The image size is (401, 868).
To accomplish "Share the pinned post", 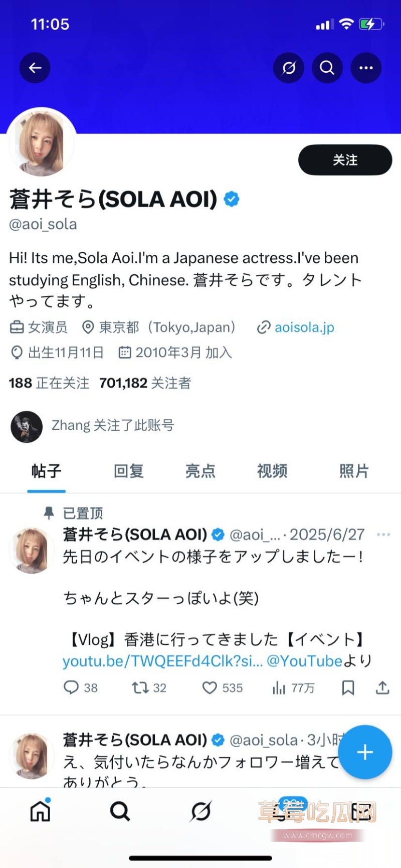I will point(382,687).
